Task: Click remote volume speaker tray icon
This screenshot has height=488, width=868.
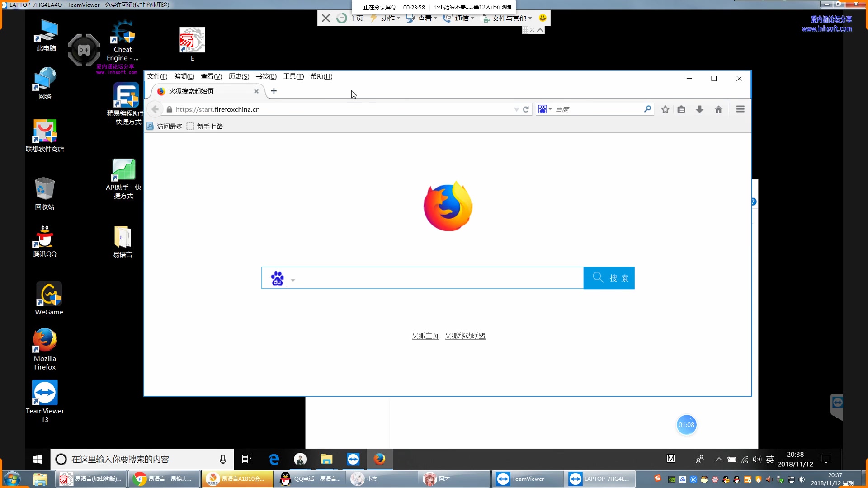Action: pos(757,459)
